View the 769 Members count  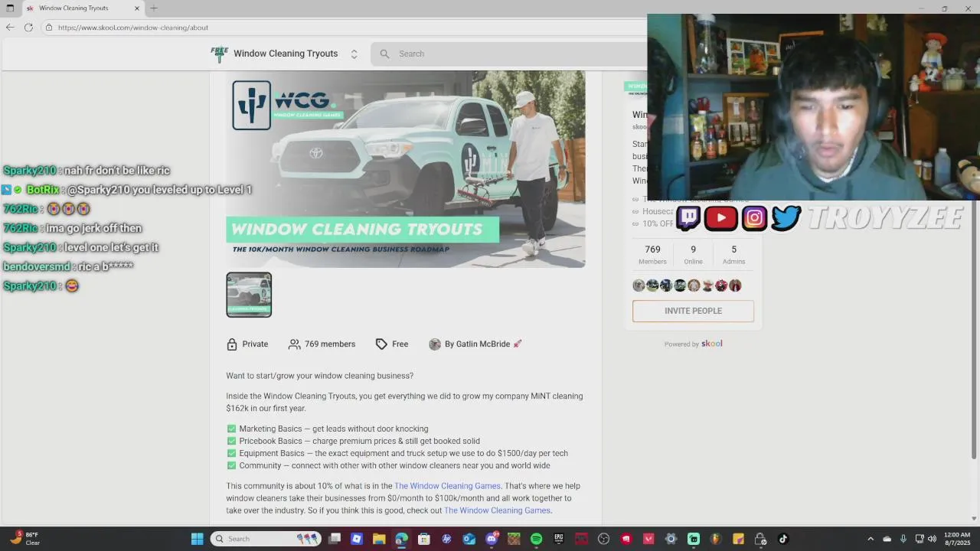[x=652, y=255]
